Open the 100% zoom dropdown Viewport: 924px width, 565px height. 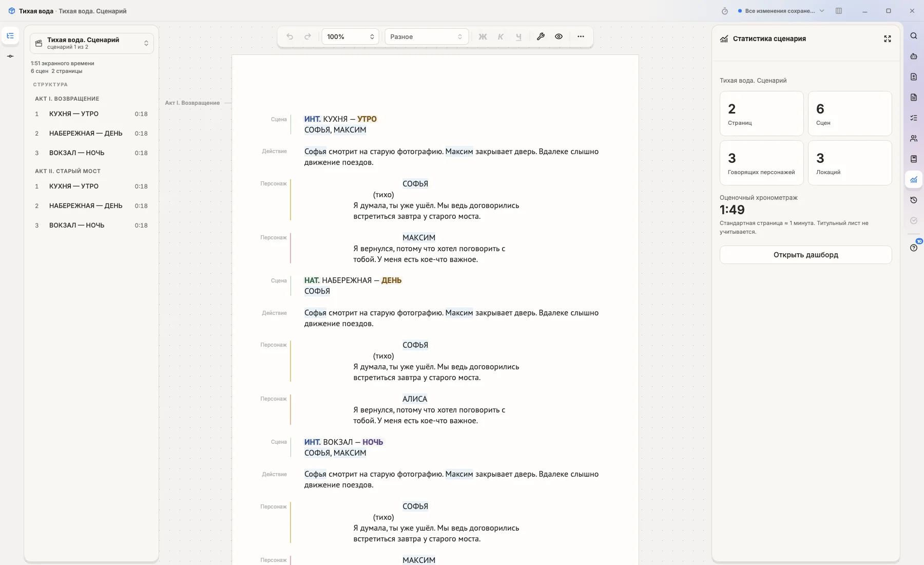tap(350, 36)
